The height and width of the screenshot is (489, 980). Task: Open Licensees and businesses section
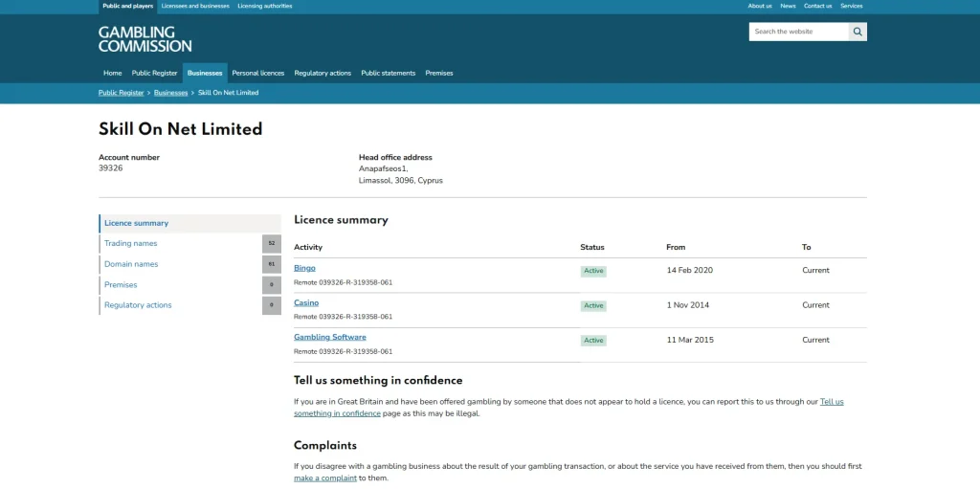coord(195,7)
